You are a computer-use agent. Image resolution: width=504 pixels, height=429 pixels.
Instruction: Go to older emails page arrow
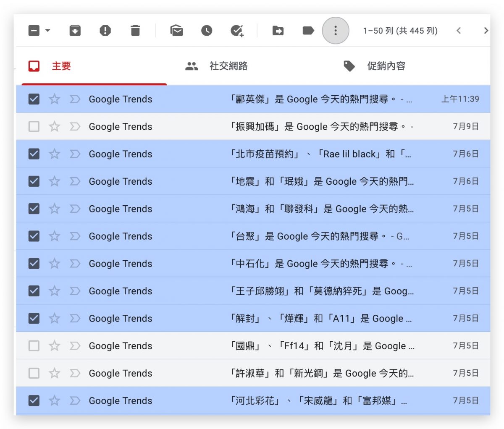pos(486,31)
